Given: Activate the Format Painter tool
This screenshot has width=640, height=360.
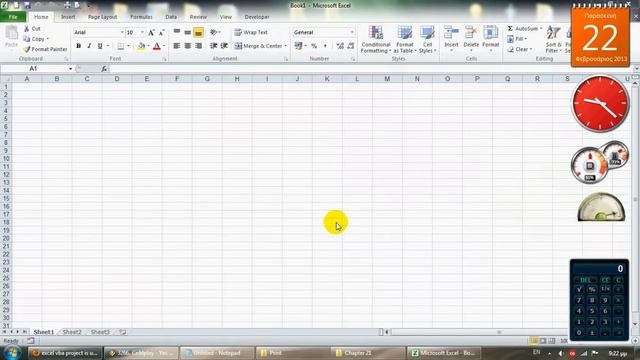Looking at the screenshot, I should coord(45,49).
